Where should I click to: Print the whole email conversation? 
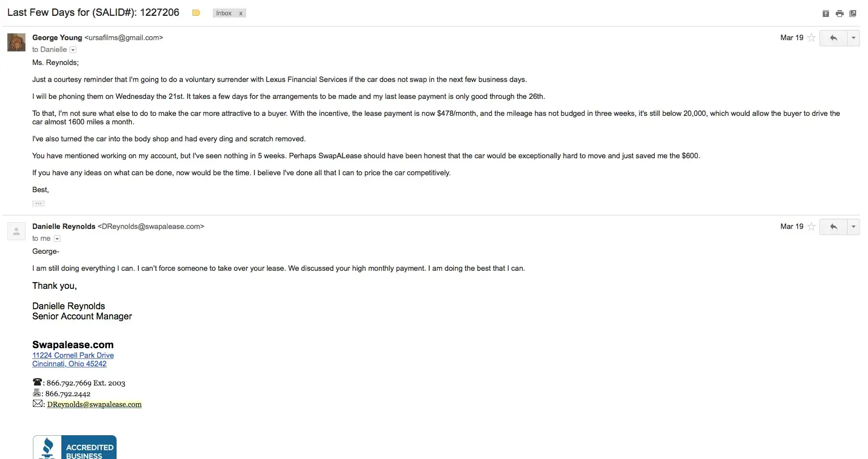pyautogui.click(x=839, y=14)
